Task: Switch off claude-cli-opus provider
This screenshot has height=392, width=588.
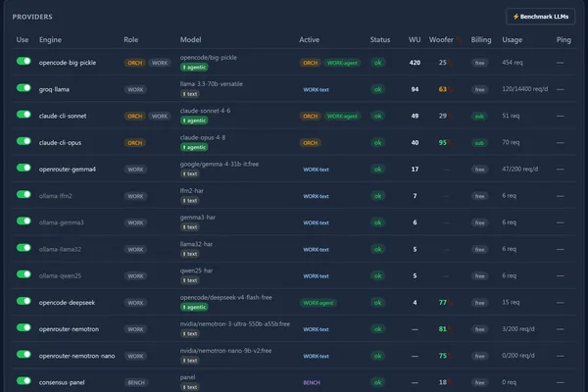Action: click(x=24, y=141)
